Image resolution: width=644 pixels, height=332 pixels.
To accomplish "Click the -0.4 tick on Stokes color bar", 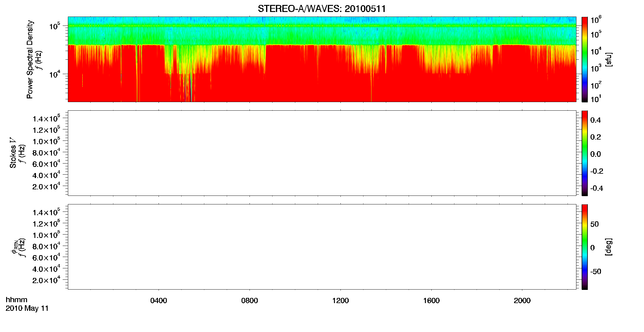I will coord(597,188).
